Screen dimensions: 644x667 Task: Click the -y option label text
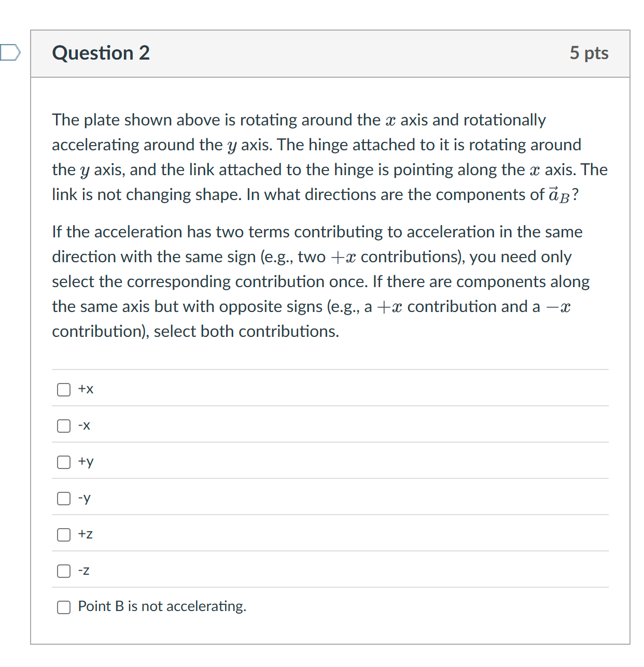84,498
